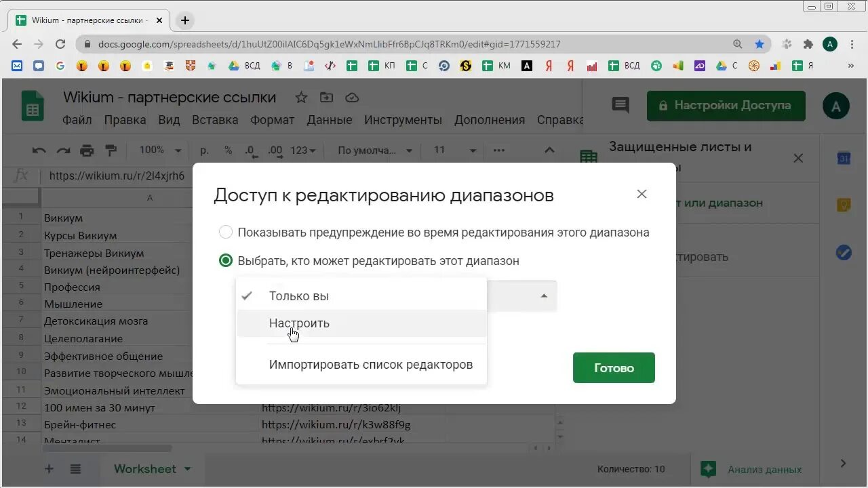Click the undo icon in toolbar
868x488 pixels.
pos(39,150)
